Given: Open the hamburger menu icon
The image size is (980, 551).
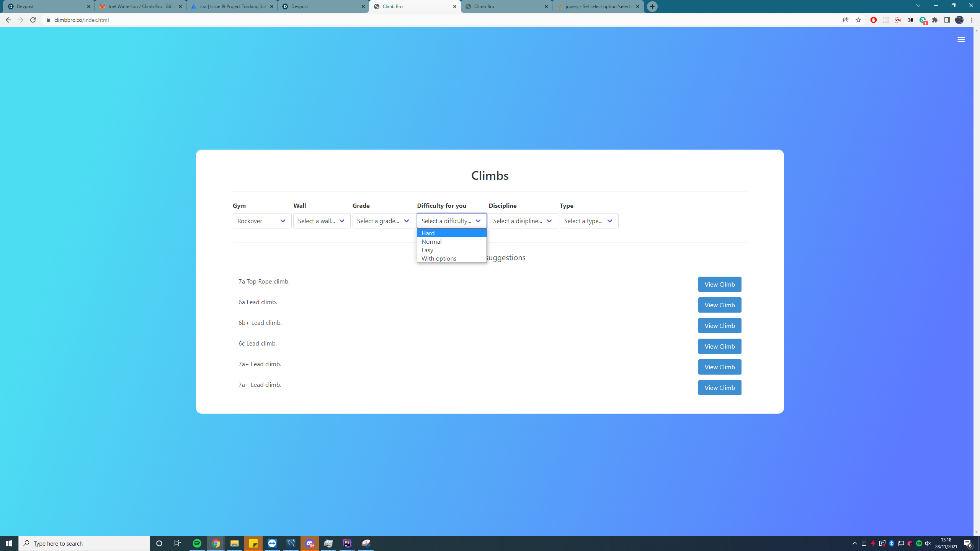Looking at the screenshot, I should (961, 40).
